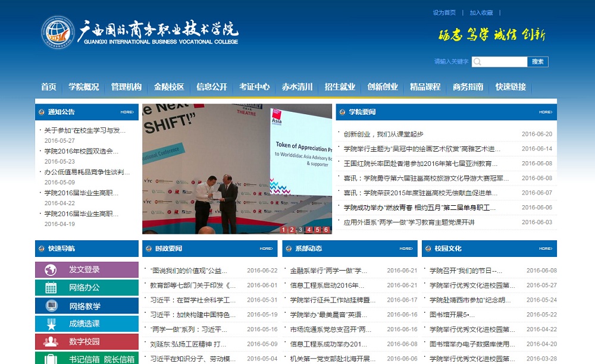Screen dimensions: 595x364
Task: Click the 搜索 search button
Action: click(538, 62)
